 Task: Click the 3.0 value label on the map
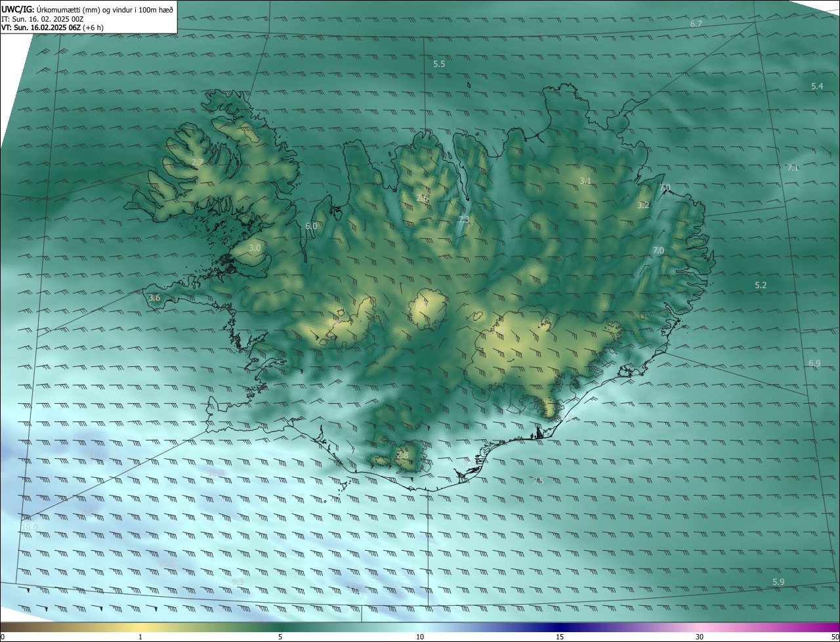click(x=255, y=247)
